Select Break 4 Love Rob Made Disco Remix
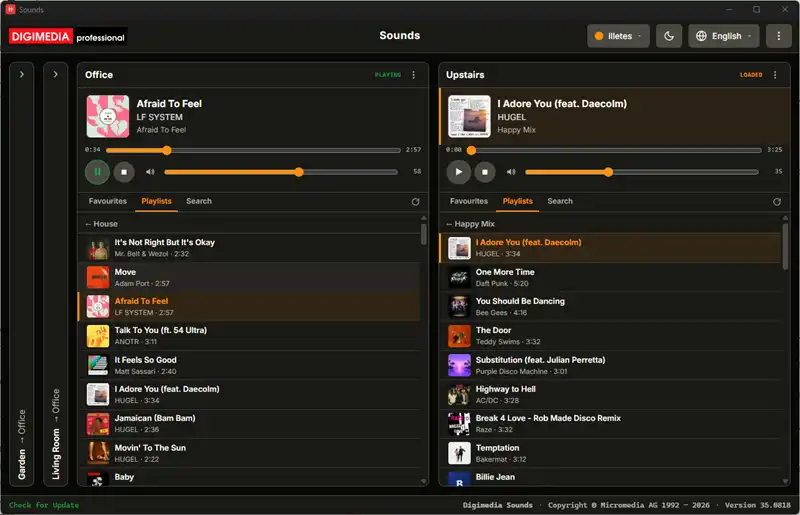Screen dimensions: 800x515 (x=610, y=424)
